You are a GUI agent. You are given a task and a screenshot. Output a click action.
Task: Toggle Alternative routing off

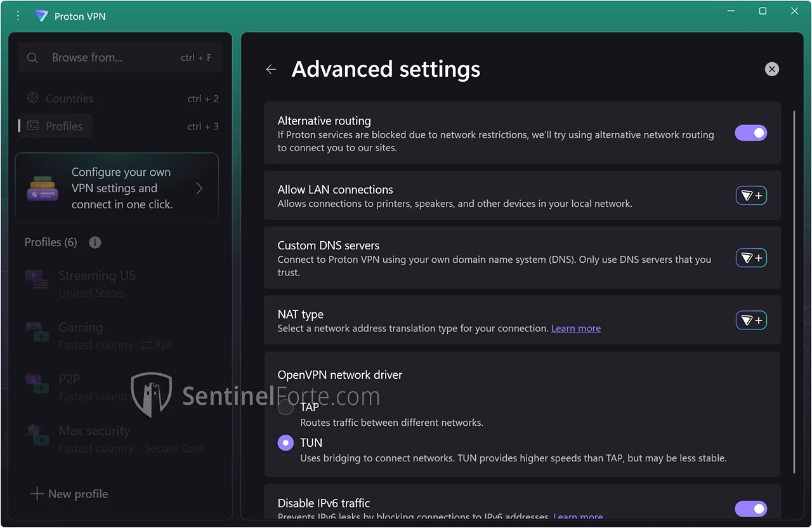coord(751,133)
